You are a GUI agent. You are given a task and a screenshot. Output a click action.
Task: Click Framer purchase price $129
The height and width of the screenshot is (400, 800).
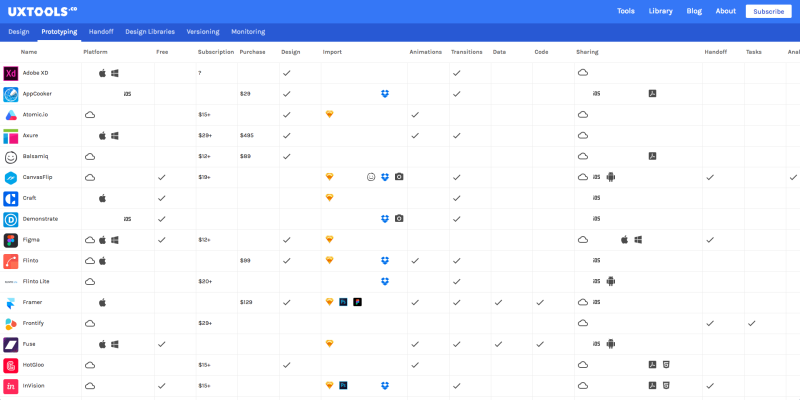click(246, 303)
